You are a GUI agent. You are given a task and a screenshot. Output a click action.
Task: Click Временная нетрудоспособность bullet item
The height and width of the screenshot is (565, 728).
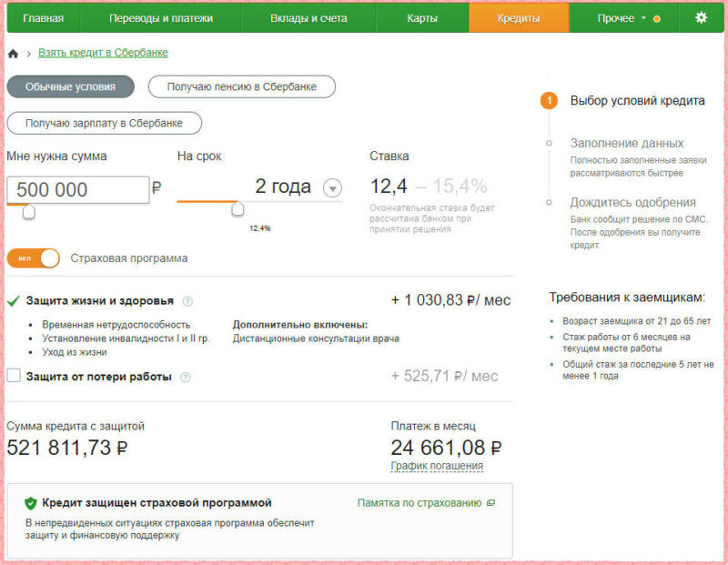pos(116,325)
